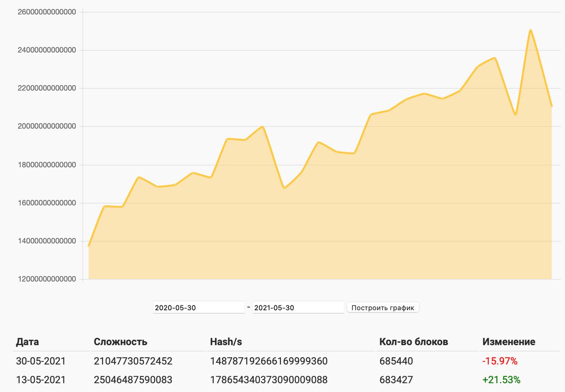Image resolution: width=565 pixels, height=392 pixels.
Task: Click the chart's highest peak data point
Action: (530, 30)
